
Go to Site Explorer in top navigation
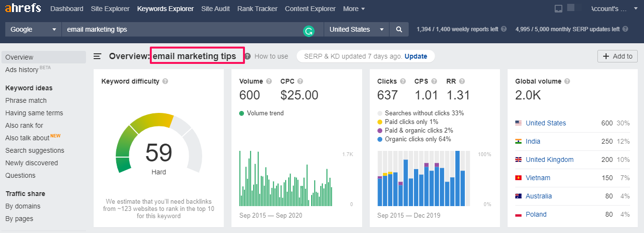[110, 9]
